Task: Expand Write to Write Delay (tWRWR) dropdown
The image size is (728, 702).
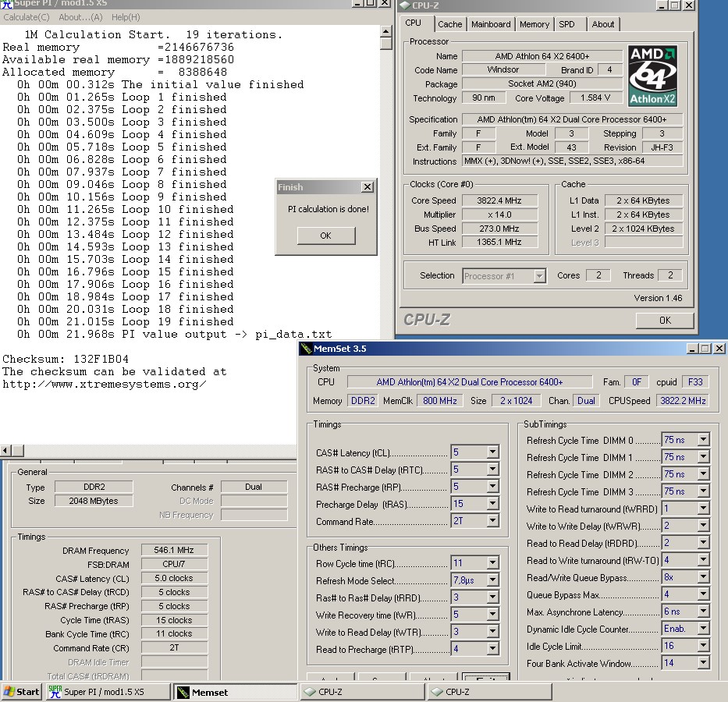Action: [703, 525]
